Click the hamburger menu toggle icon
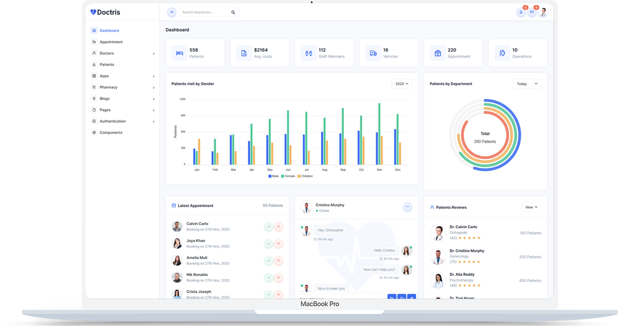The width and height of the screenshot is (644, 326). tap(172, 12)
